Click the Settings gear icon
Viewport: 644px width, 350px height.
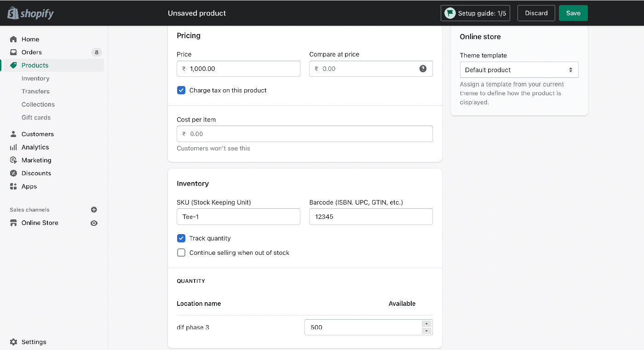pos(13,342)
